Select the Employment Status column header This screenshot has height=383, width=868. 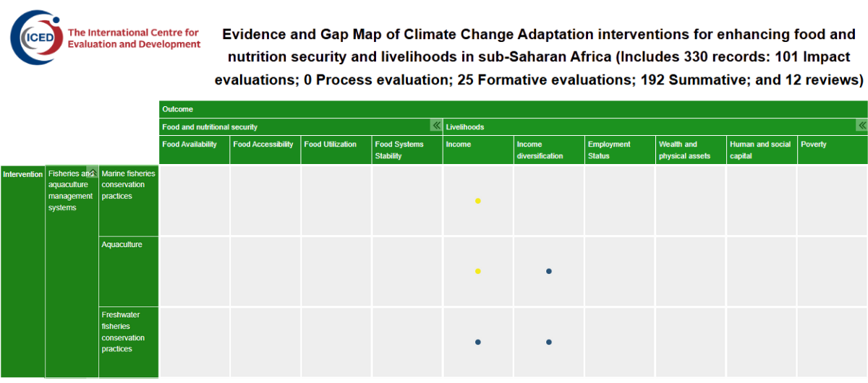(x=620, y=150)
